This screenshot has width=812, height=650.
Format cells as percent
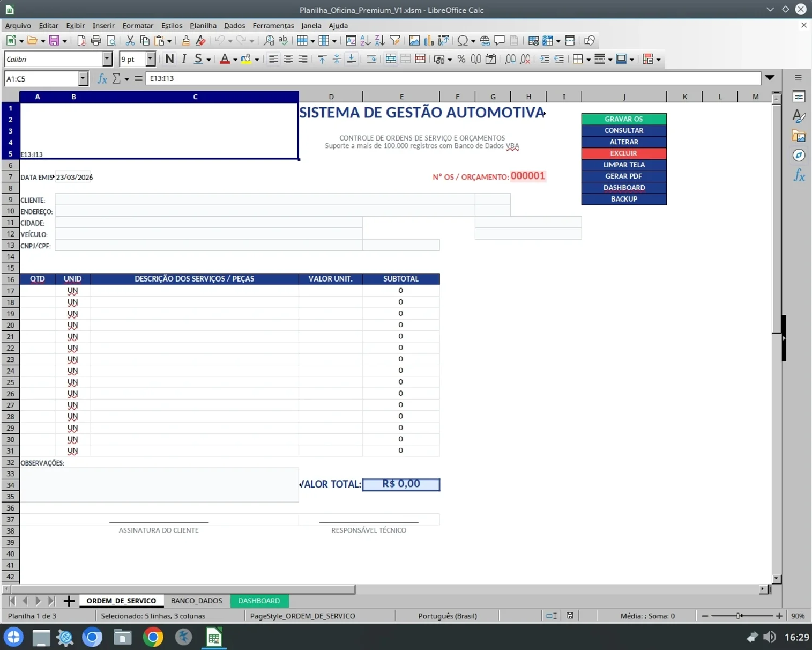coord(461,59)
